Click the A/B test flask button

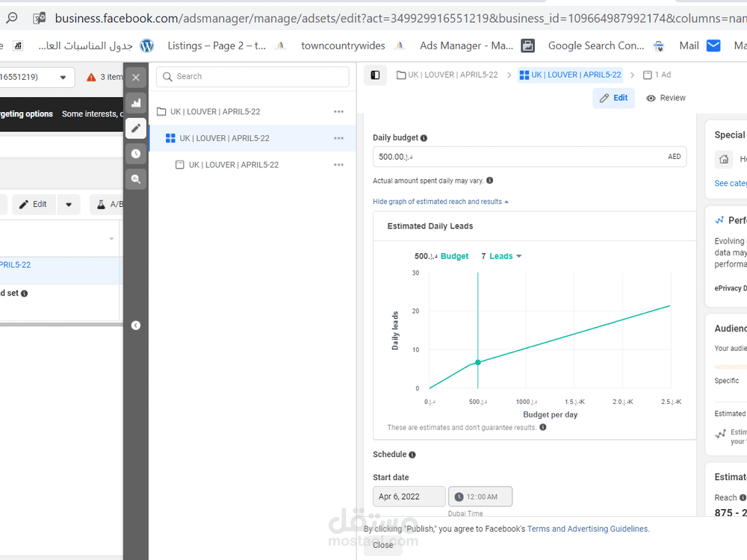(x=107, y=205)
